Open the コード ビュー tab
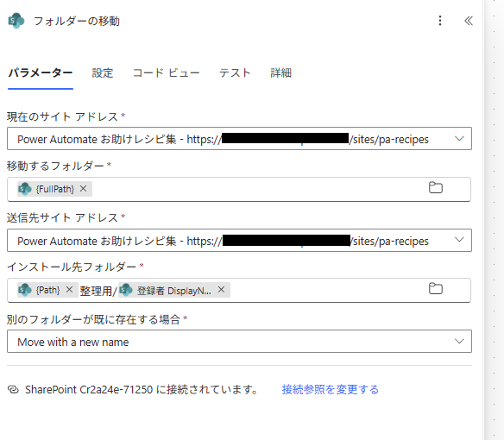 tap(167, 73)
